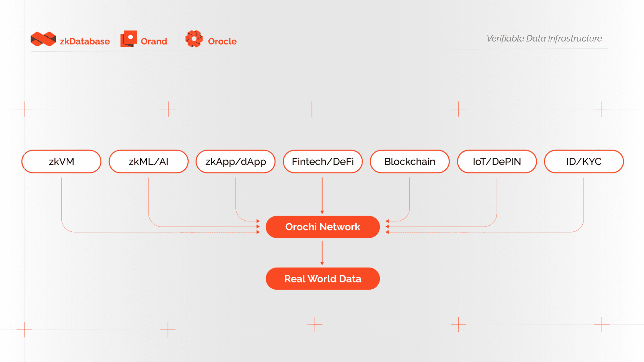Click the Verifiable Data Infrastructure heading
644x362 pixels.
click(x=544, y=39)
